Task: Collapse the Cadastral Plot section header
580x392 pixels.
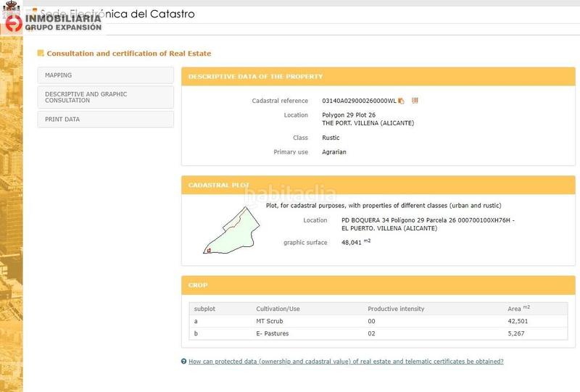Action: (x=377, y=185)
